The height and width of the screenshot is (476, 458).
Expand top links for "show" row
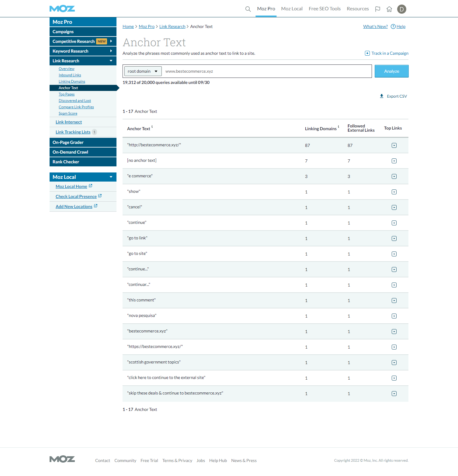[x=394, y=192]
